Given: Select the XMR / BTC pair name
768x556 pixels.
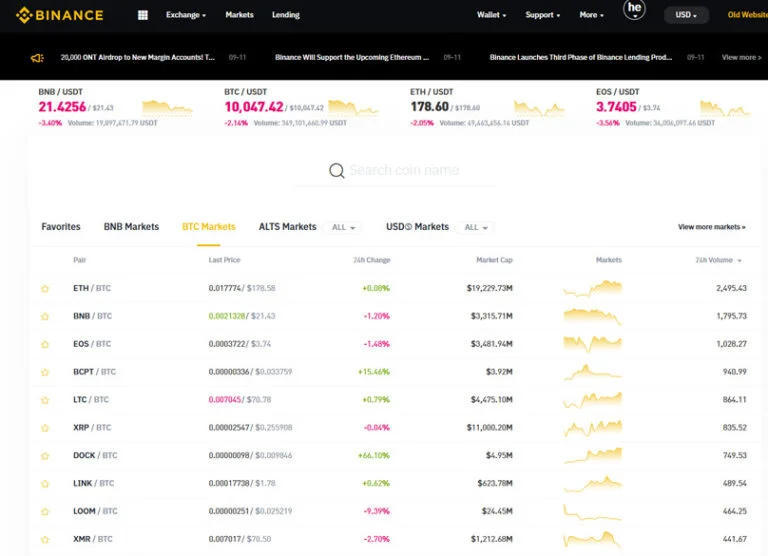Looking at the screenshot, I should coord(93,539).
